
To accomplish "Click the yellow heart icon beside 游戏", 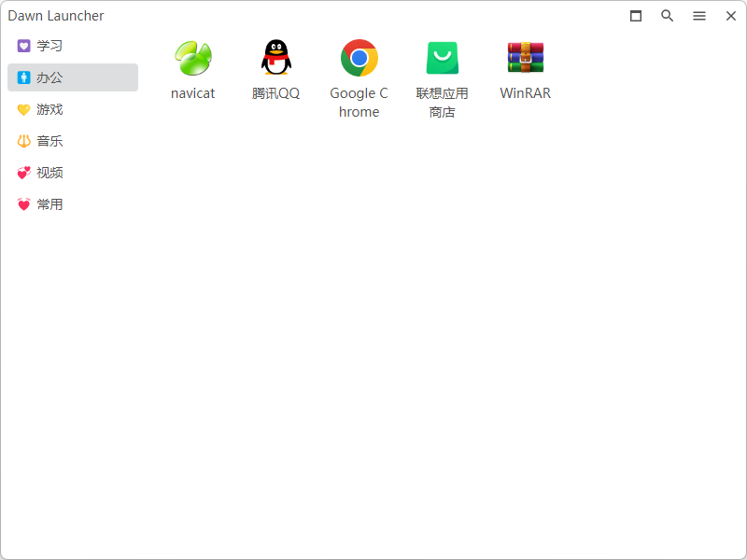I will coord(24,109).
